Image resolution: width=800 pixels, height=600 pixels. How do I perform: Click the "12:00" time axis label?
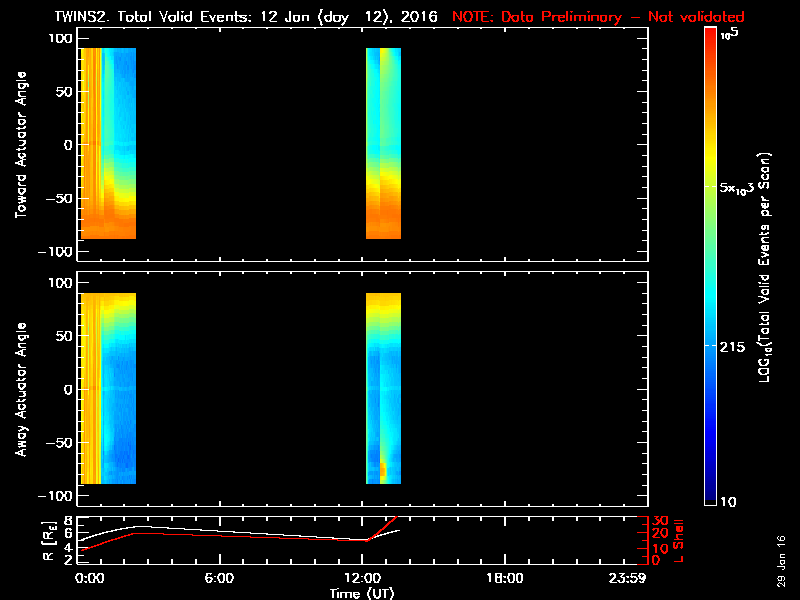[x=362, y=579]
